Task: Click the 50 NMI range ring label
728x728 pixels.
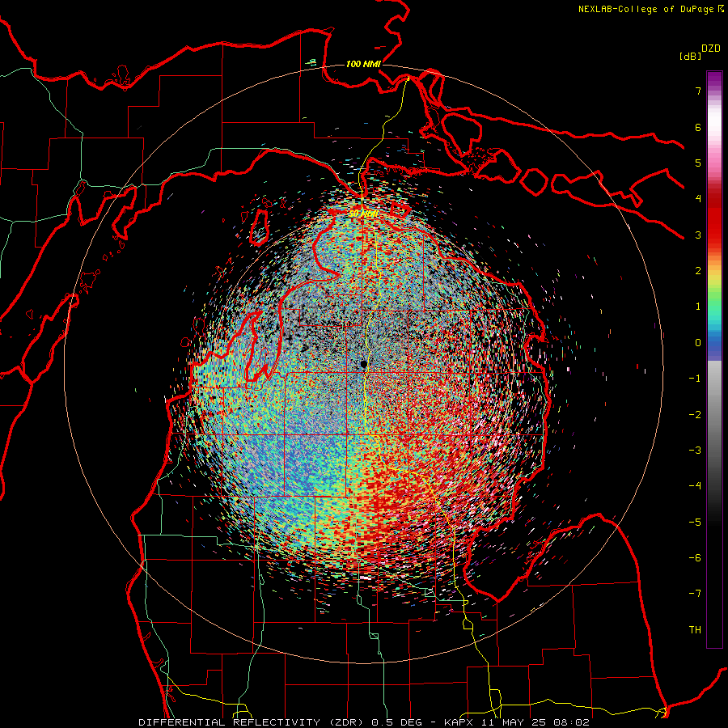Action: [x=363, y=214]
